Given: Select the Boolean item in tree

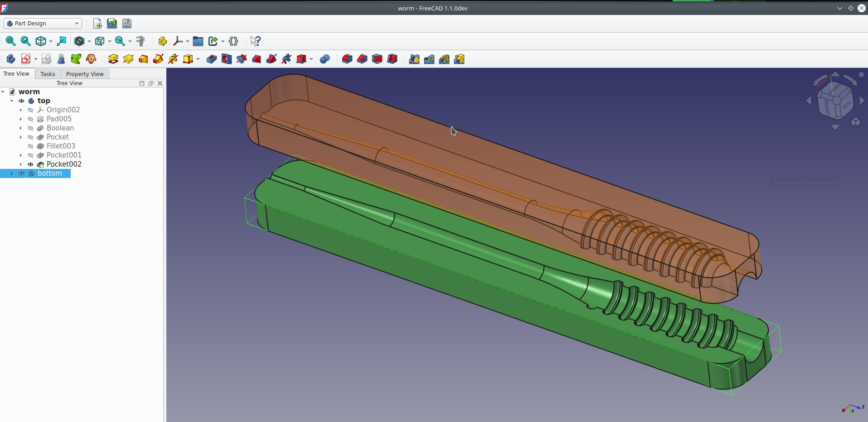Looking at the screenshot, I should pyautogui.click(x=60, y=128).
